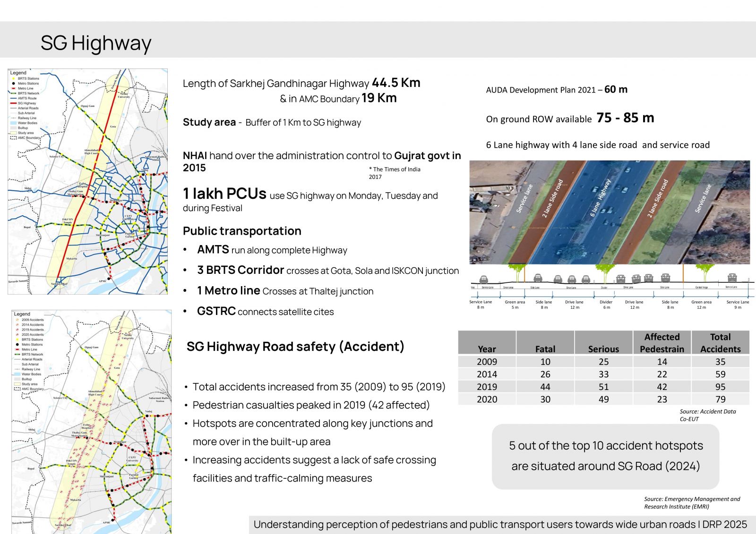The image size is (756, 534).
Task: Click the '2009' year cell in table
Action: [x=487, y=362]
